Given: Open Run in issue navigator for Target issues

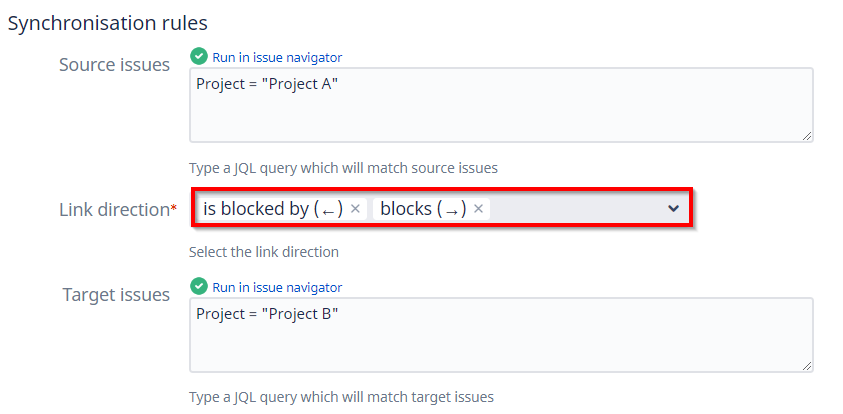Looking at the screenshot, I should click(277, 288).
